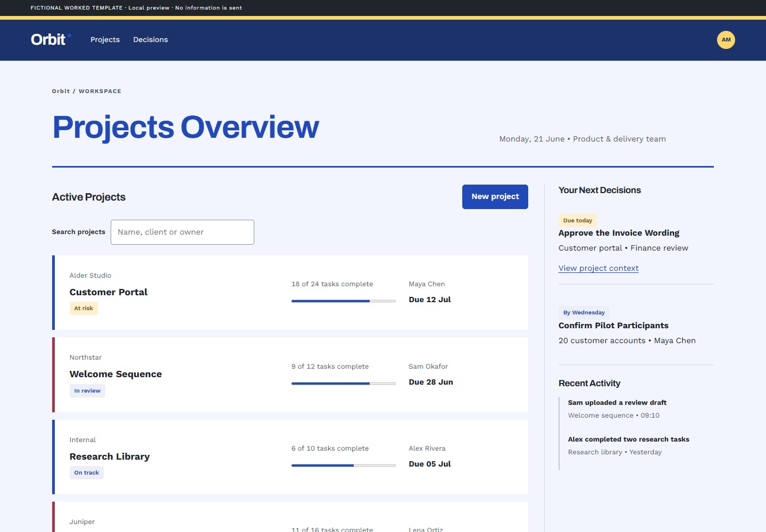Click owner name Alex Rivera
The image size is (766, 532).
427,448
